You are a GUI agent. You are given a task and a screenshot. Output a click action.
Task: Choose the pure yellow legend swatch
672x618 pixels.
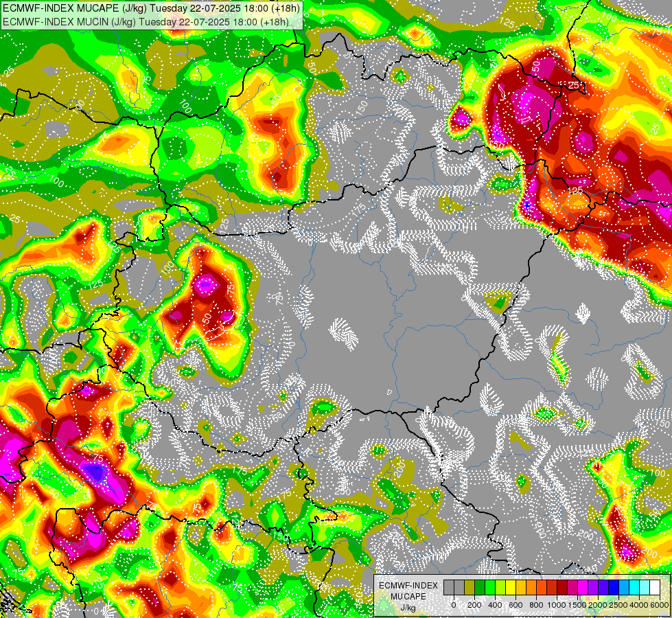(511, 587)
